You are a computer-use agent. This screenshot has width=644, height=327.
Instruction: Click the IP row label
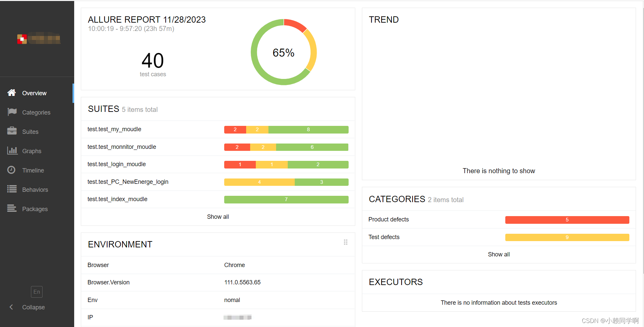pyautogui.click(x=90, y=317)
